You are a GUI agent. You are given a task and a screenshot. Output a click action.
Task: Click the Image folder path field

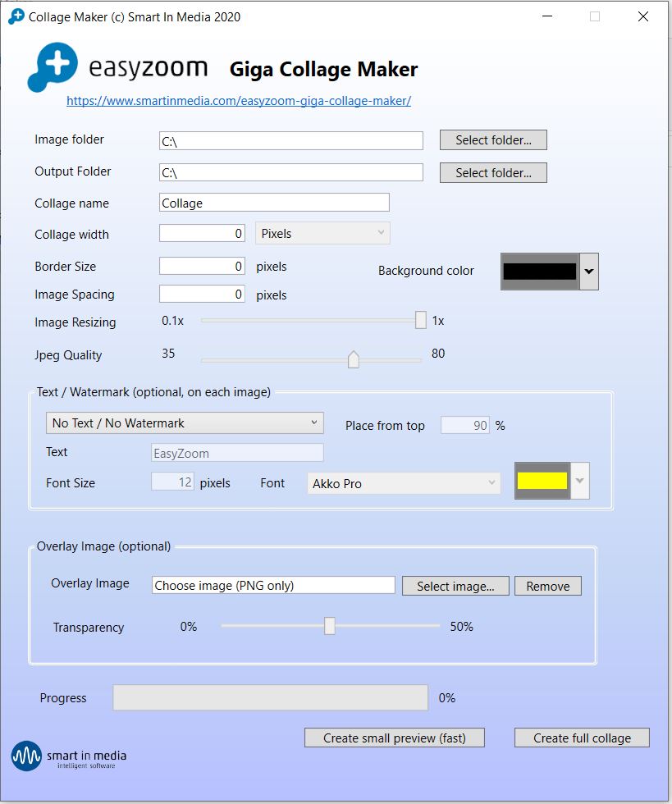(290, 141)
